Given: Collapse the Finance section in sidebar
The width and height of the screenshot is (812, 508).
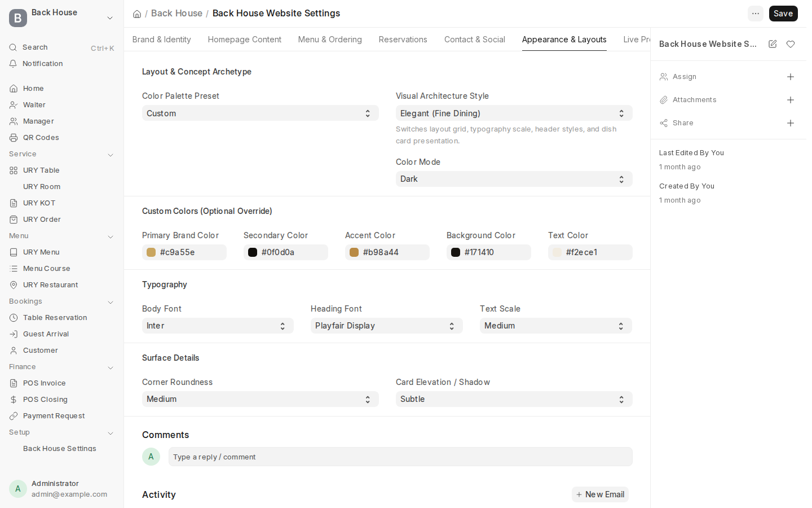Looking at the screenshot, I should tap(111, 367).
